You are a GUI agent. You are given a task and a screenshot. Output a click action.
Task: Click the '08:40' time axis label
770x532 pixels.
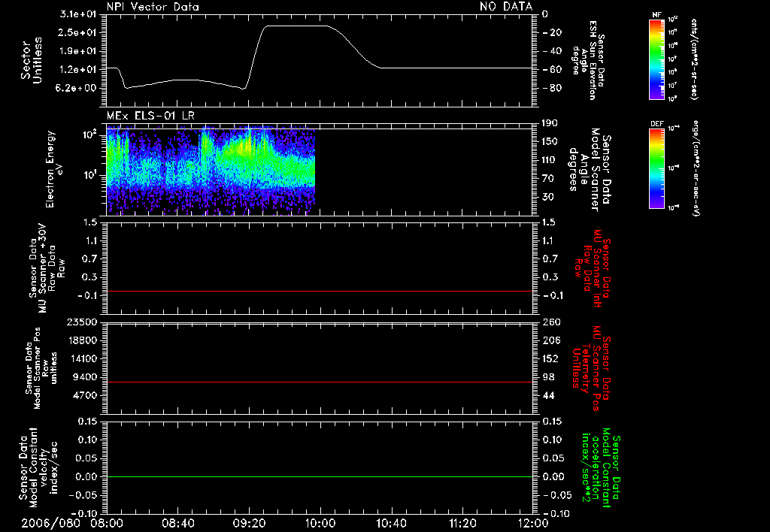click(177, 523)
